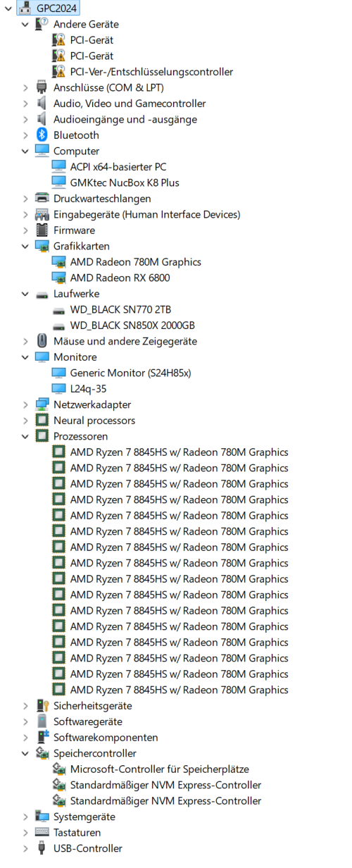Viewport: 352px width, 868px height.
Task: Collapse the Andere Geräte node
Action: tap(25, 24)
